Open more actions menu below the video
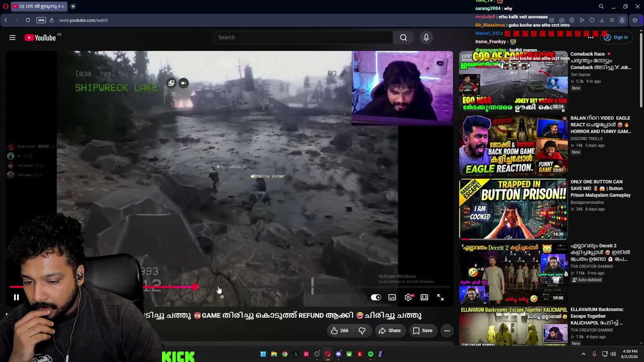The width and height of the screenshot is (644, 362). [447, 331]
